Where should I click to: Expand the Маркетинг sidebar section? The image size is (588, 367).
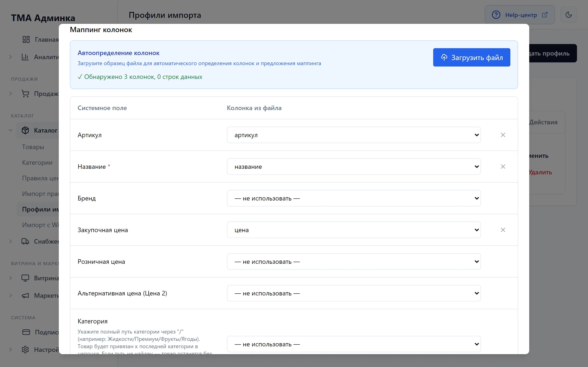10,295
